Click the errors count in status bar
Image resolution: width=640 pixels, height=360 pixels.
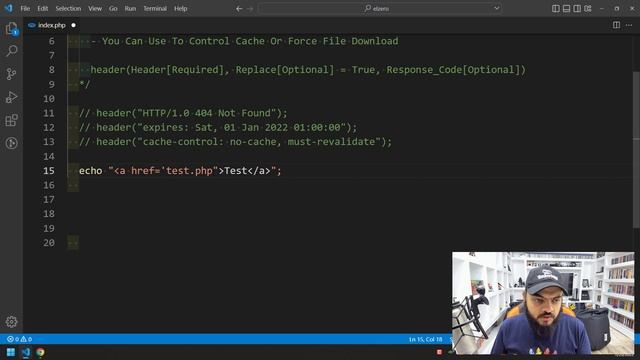click(x=13, y=339)
